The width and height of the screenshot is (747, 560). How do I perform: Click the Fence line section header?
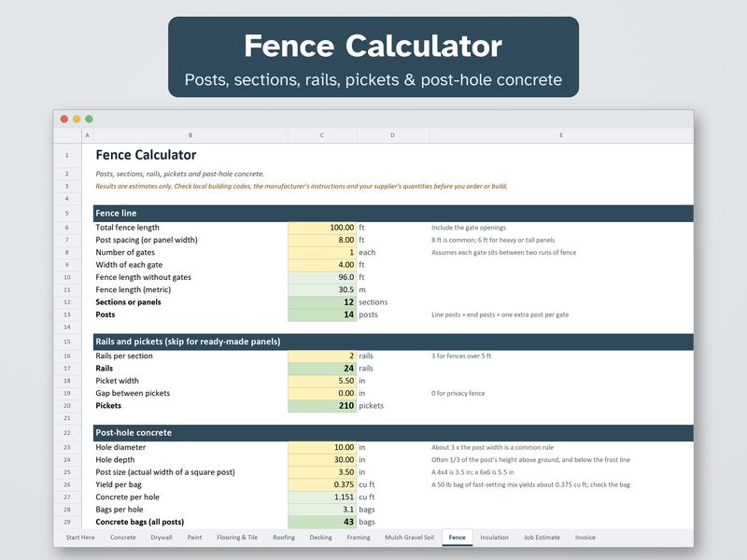tap(393, 214)
